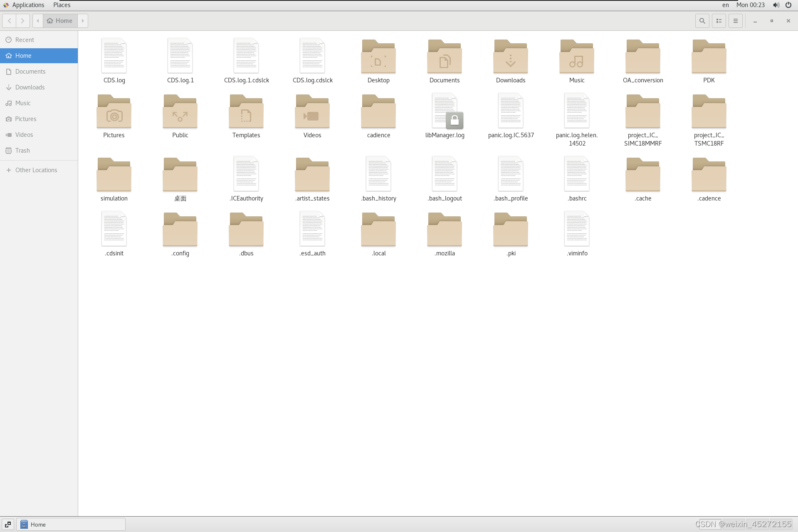Select the locked libManager.log file
The height and width of the screenshot is (532, 798).
click(445, 111)
